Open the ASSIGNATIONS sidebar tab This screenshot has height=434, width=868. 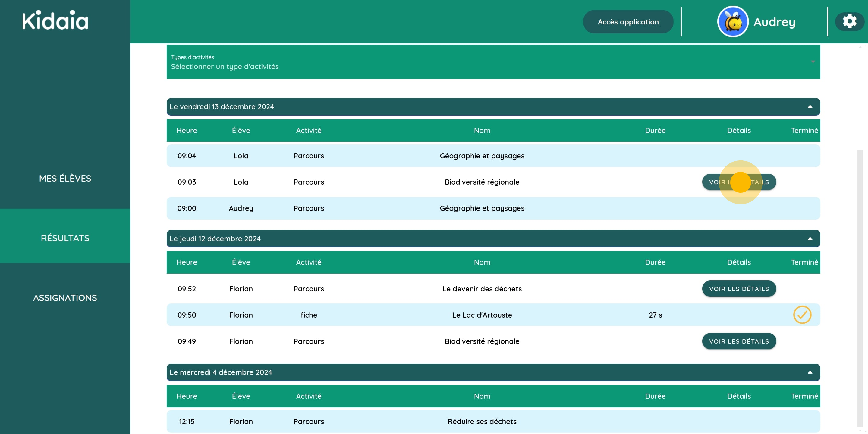coord(65,297)
